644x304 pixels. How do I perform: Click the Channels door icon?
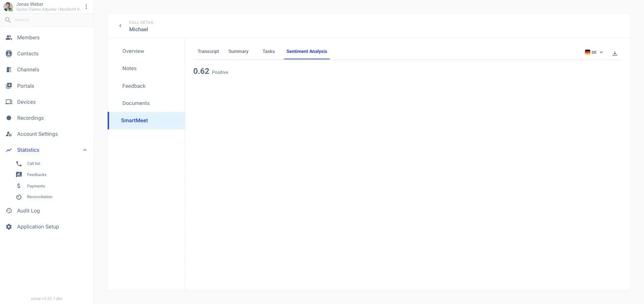9,70
